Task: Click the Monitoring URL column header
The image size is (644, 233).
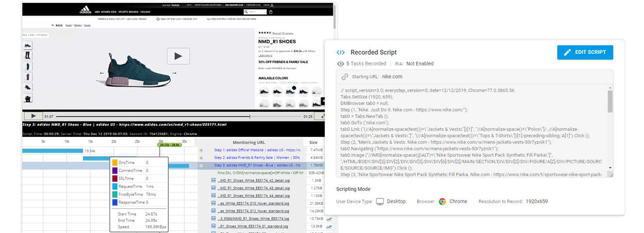Action: [249, 142]
